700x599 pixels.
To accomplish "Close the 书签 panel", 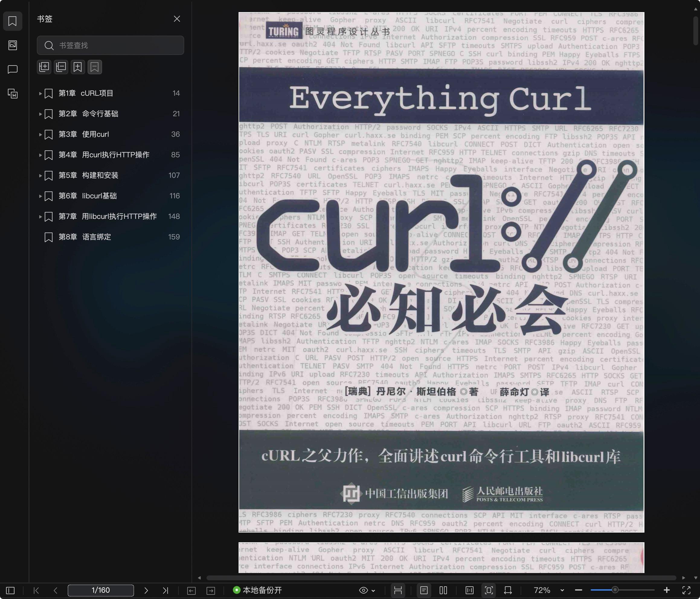I will tap(177, 19).
